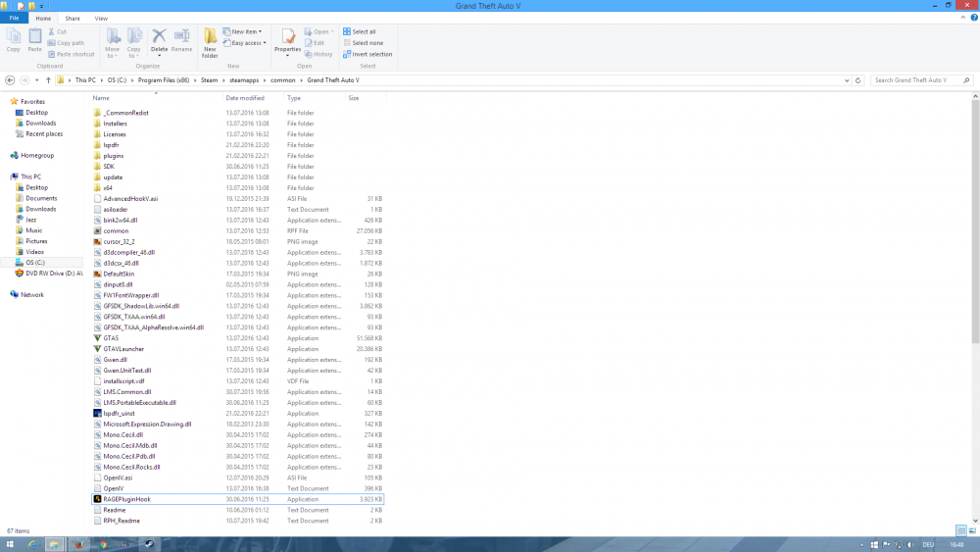Switch to large icons view button
The image size is (980, 552).
972,530
